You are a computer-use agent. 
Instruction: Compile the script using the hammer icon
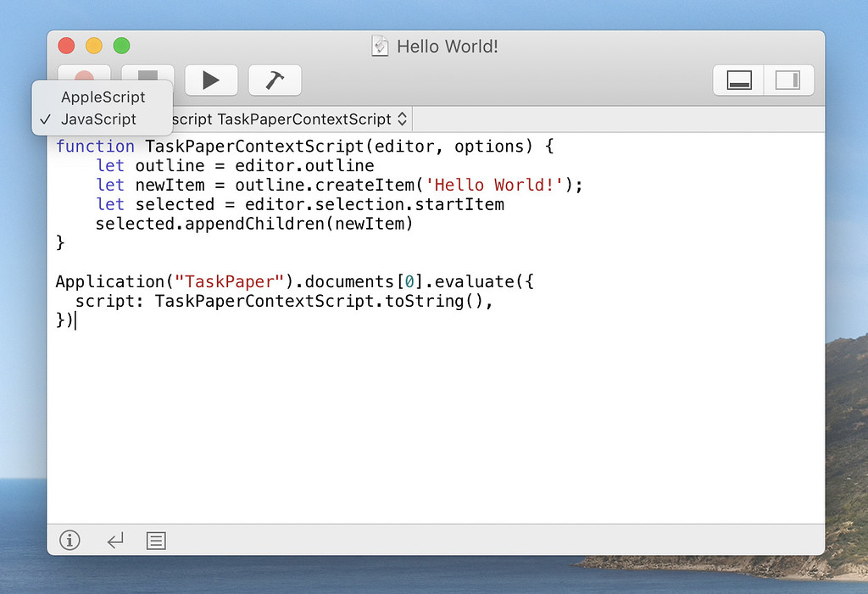274,80
